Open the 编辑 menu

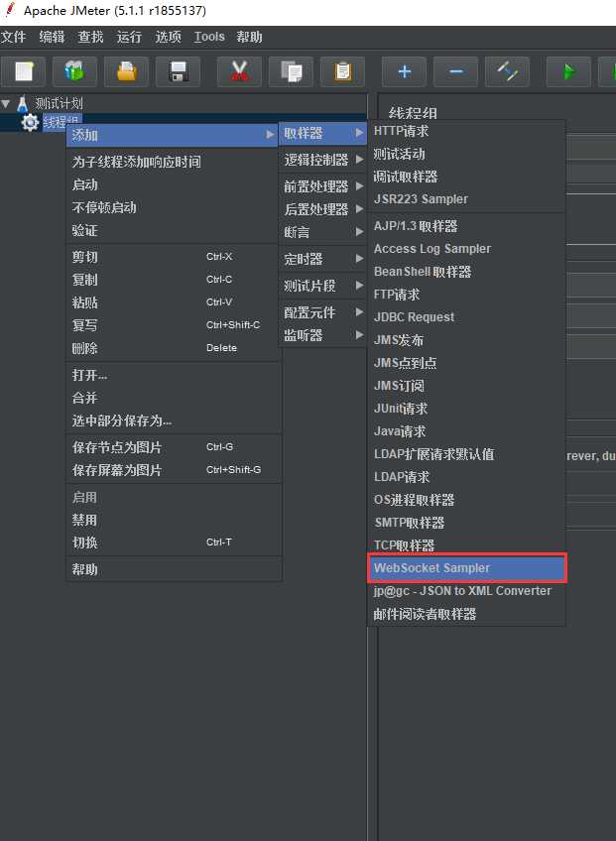(52, 37)
